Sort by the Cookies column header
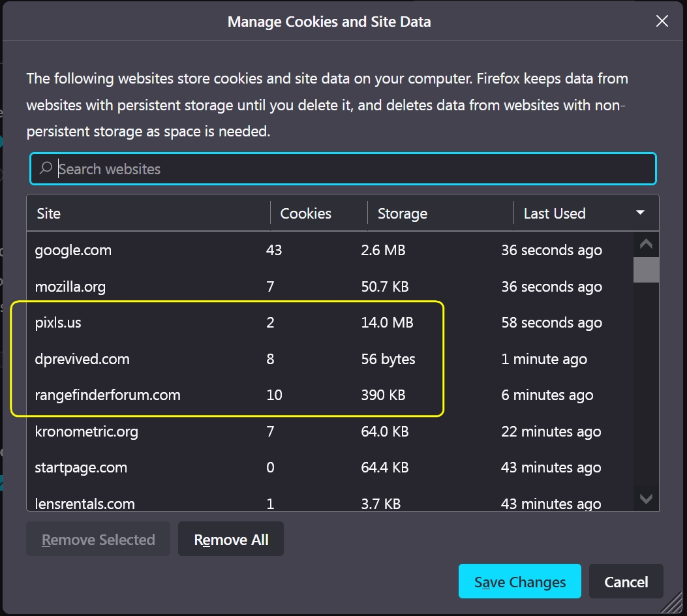Screen dimensions: 687x616 click(x=318, y=213)
